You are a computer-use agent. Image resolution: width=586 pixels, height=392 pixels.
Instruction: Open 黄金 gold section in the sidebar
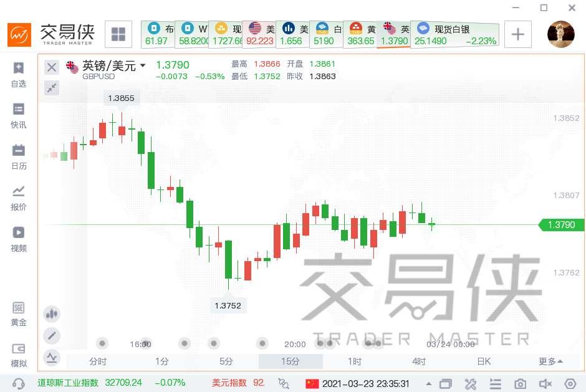point(19,314)
